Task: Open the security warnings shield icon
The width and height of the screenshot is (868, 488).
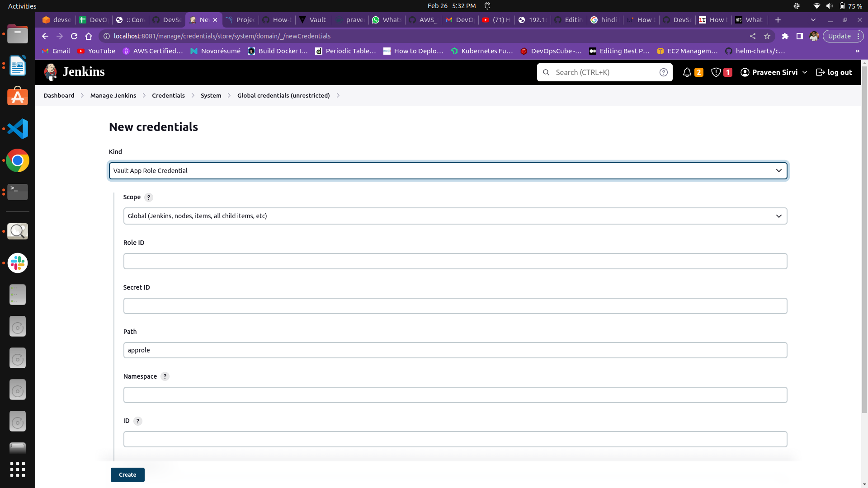Action: 716,72
